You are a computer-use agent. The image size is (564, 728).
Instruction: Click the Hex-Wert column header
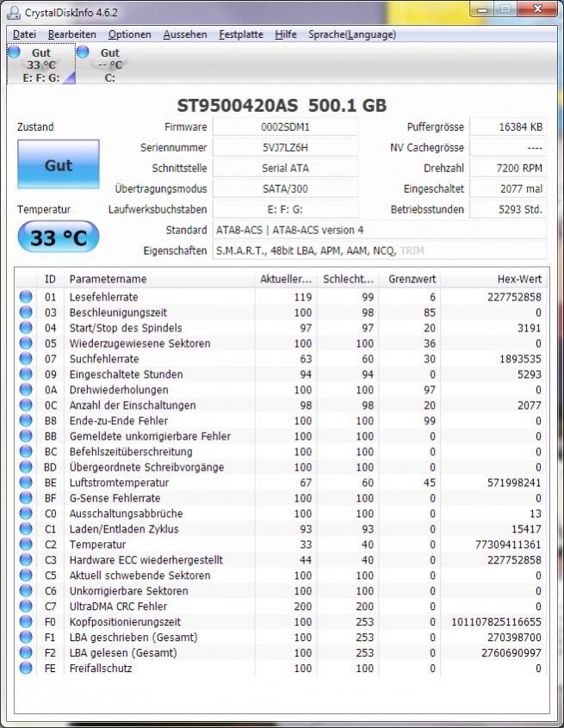point(493,279)
